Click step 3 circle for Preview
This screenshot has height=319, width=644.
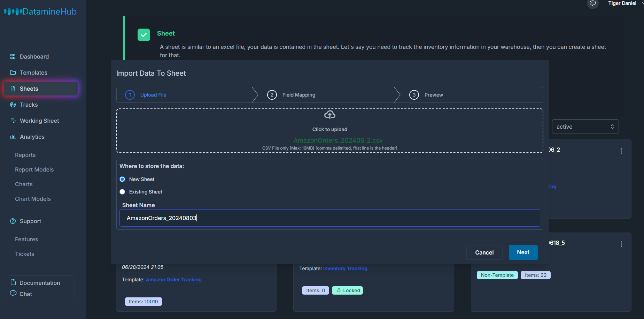[x=414, y=95]
